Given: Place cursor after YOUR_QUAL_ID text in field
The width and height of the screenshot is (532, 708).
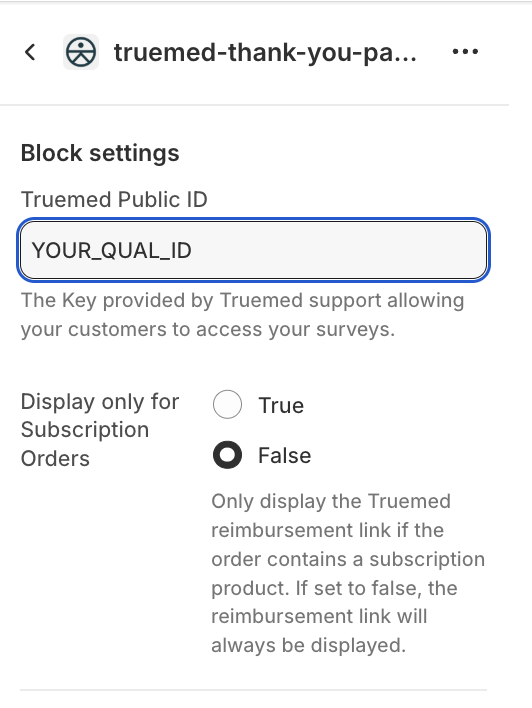Looking at the screenshot, I should (x=193, y=250).
